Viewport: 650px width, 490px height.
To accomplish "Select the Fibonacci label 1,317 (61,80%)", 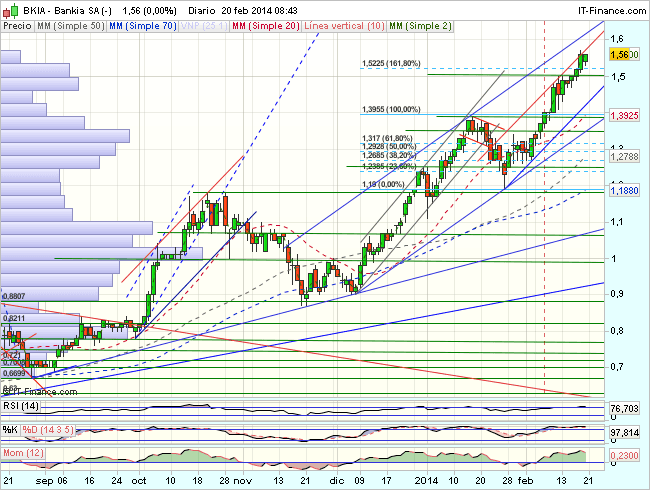I will click(x=387, y=138).
